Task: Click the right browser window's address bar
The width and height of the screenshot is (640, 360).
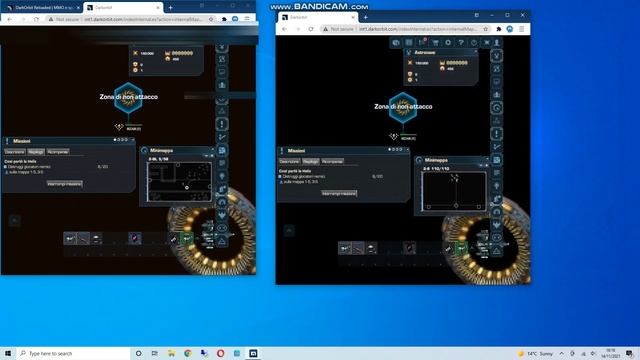Action: [405, 29]
